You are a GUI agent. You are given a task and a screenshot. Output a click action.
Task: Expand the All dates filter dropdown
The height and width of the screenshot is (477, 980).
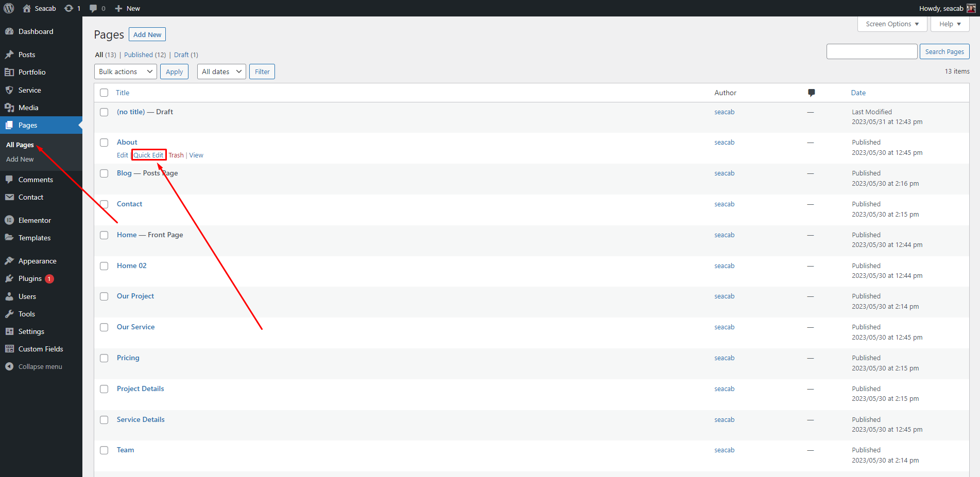point(221,72)
